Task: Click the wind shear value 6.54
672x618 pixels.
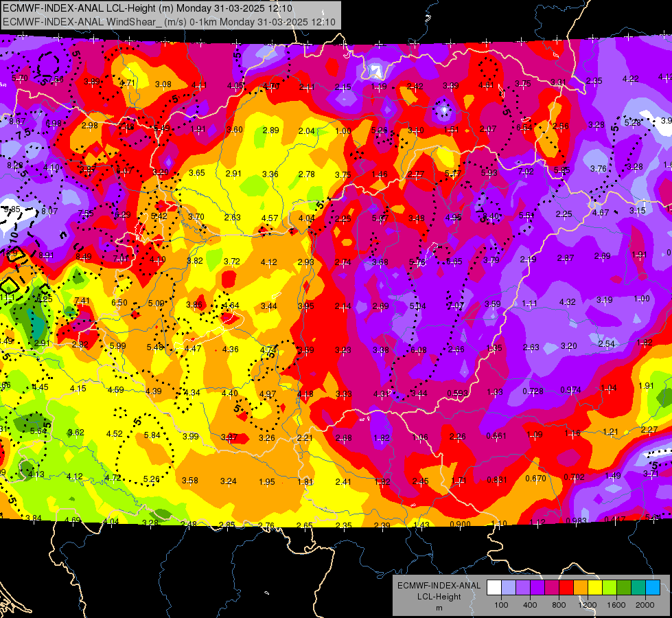Action: (524, 127)
